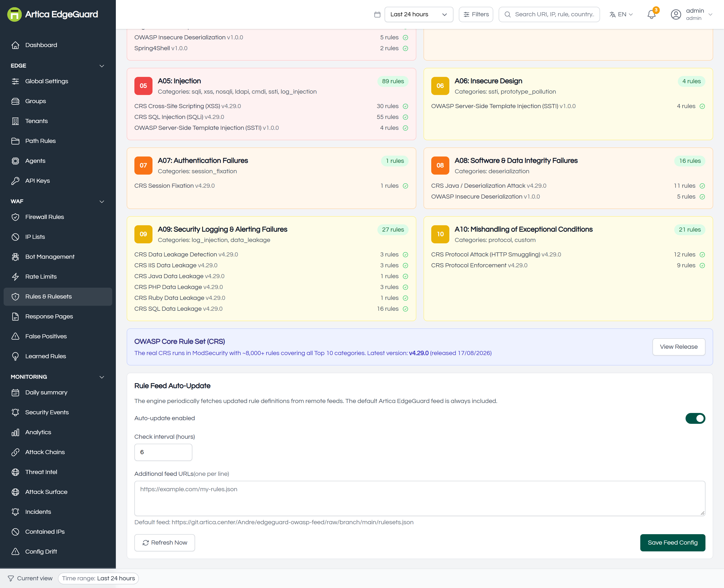Open the Last 24 hours dropdown
This screenshot has width=724, height=588.
[x=419, y=14]
